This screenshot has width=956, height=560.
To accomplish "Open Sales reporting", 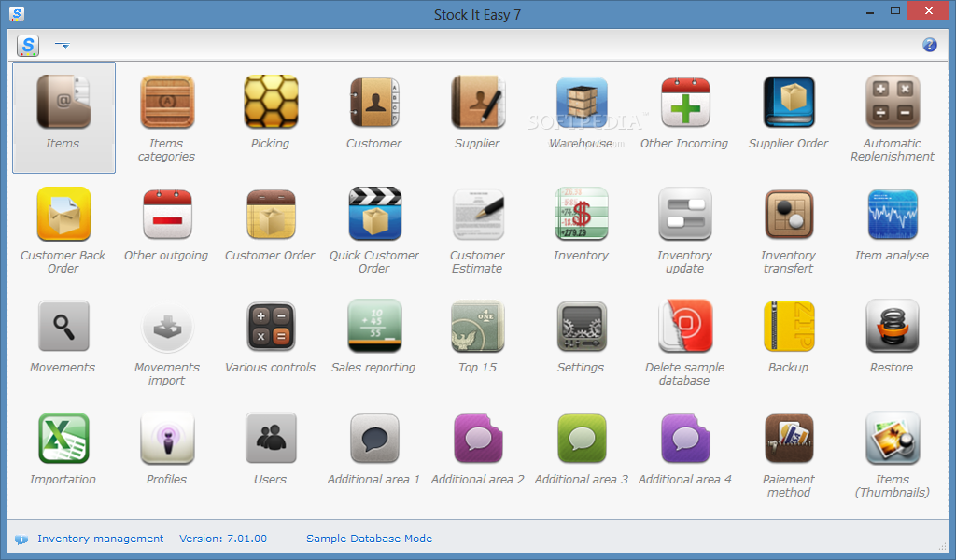I will (x=374, y=326).
